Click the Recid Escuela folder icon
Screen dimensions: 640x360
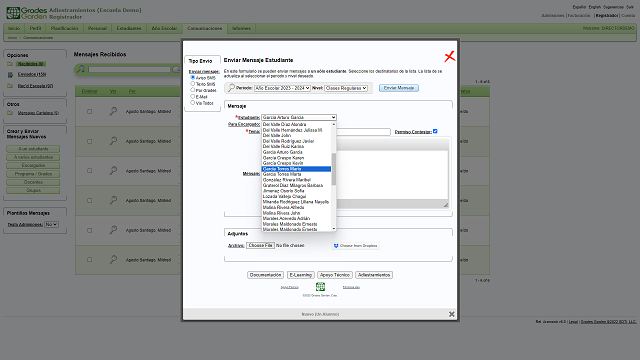pos(10,86)
